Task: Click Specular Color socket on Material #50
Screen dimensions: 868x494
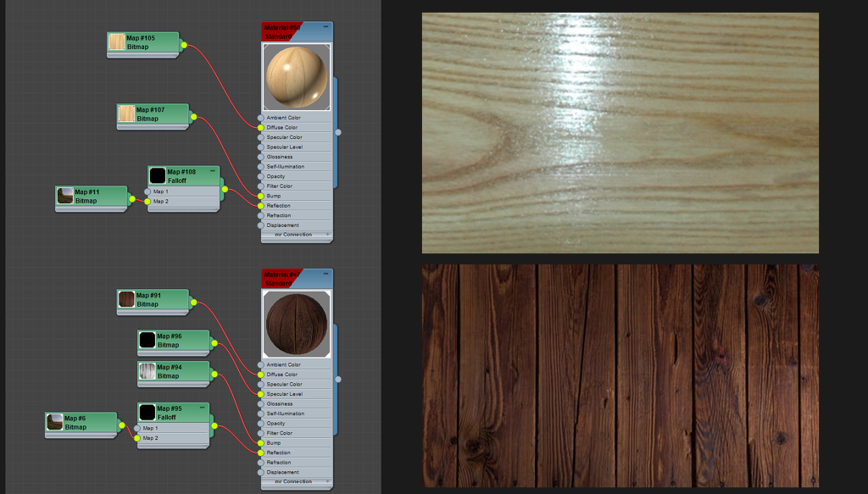Action: [x=261, y=137]
